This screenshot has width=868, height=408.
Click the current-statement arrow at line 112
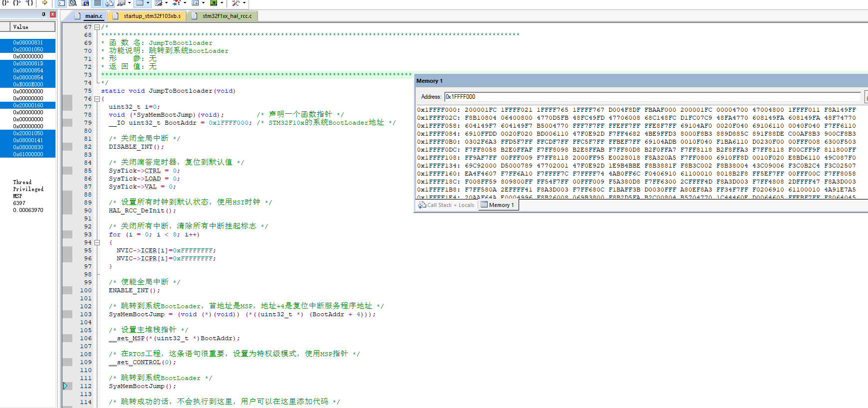[x=65, y=386]
